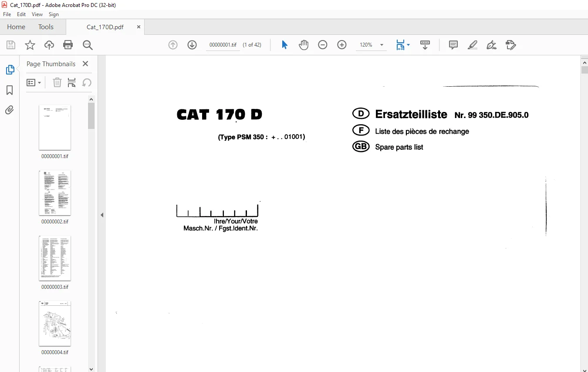Bookmark file with the star icon
The height and width of the screenshot is (372, 588).
[30, 45]
